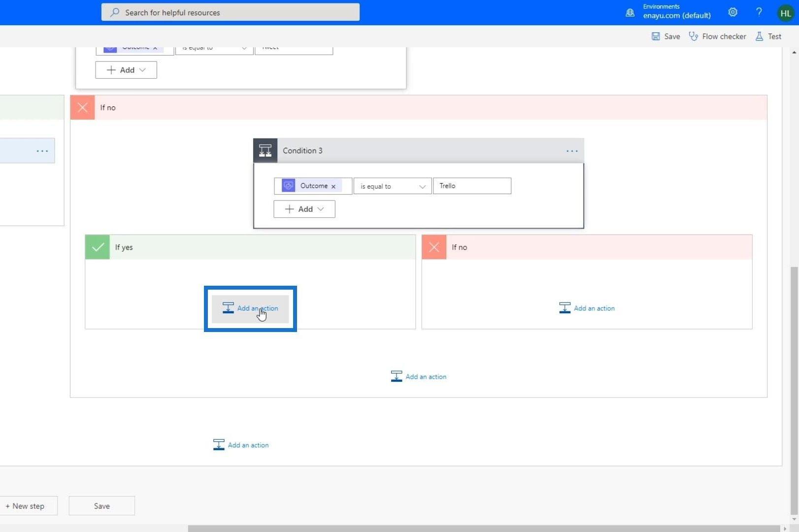Image resolution: width=799 pixels, height=532 pixels.
Task: Click the scroll right arrow at bottom
Action: coord(785,529)
